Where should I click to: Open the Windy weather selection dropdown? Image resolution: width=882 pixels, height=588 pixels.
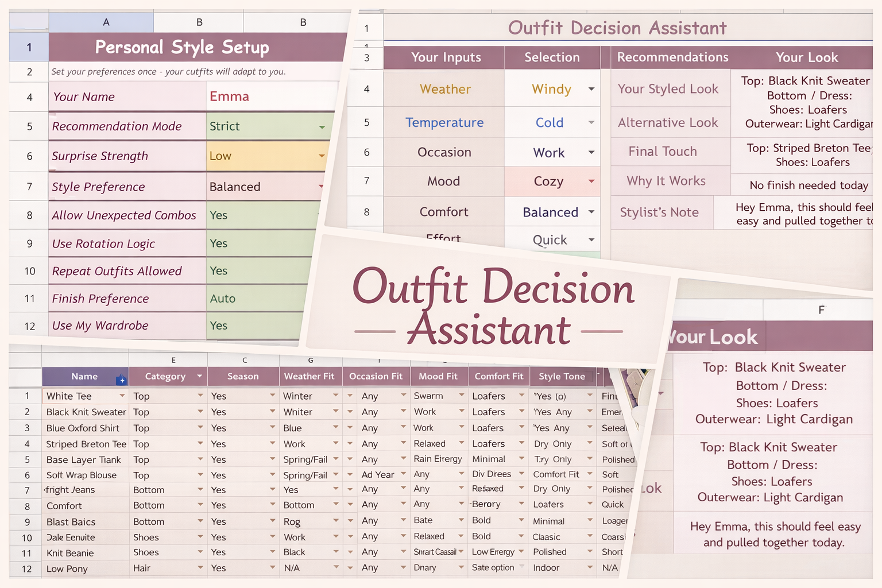click(x=591, y=89)
